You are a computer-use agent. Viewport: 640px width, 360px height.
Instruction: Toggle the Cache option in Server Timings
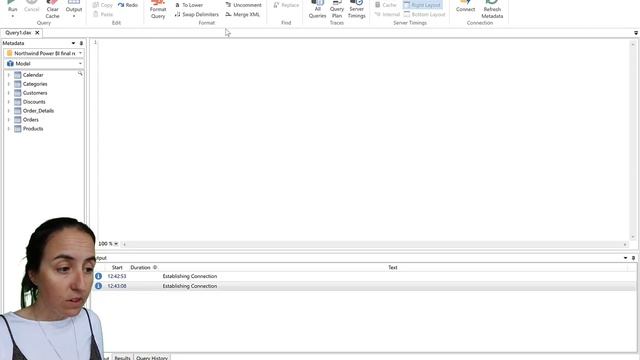tap(386, 5)
